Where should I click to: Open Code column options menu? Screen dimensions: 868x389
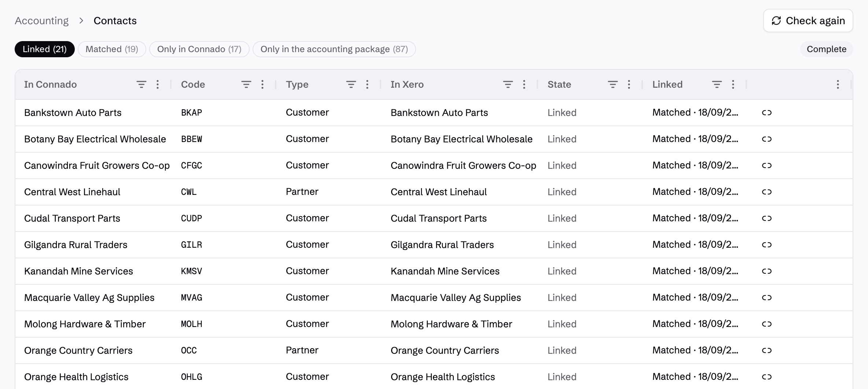[262, 84]
